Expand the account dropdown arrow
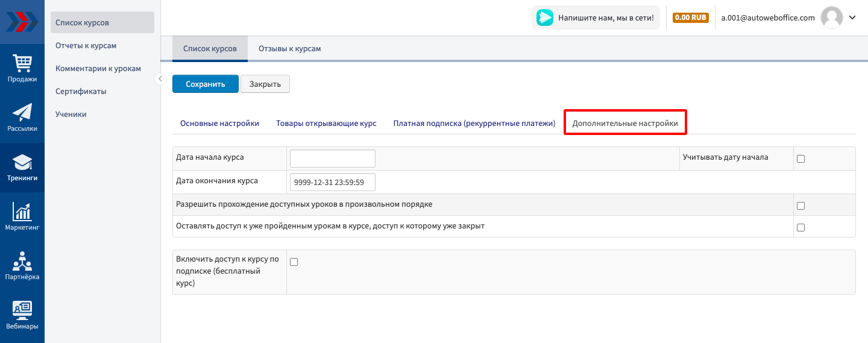Screen dimensions: 868x343 (852, 18)
